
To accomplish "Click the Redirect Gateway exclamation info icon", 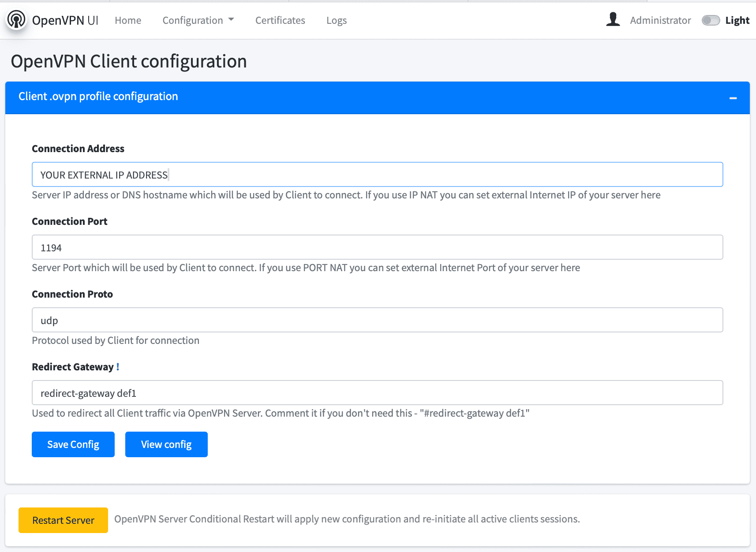I will [118, 367].
